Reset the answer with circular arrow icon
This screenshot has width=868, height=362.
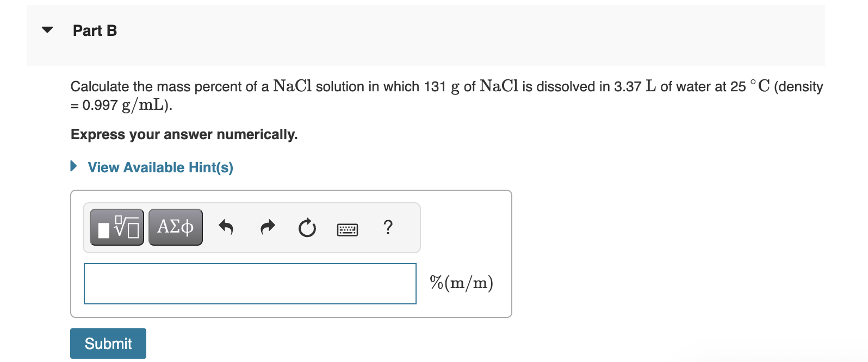307,228
